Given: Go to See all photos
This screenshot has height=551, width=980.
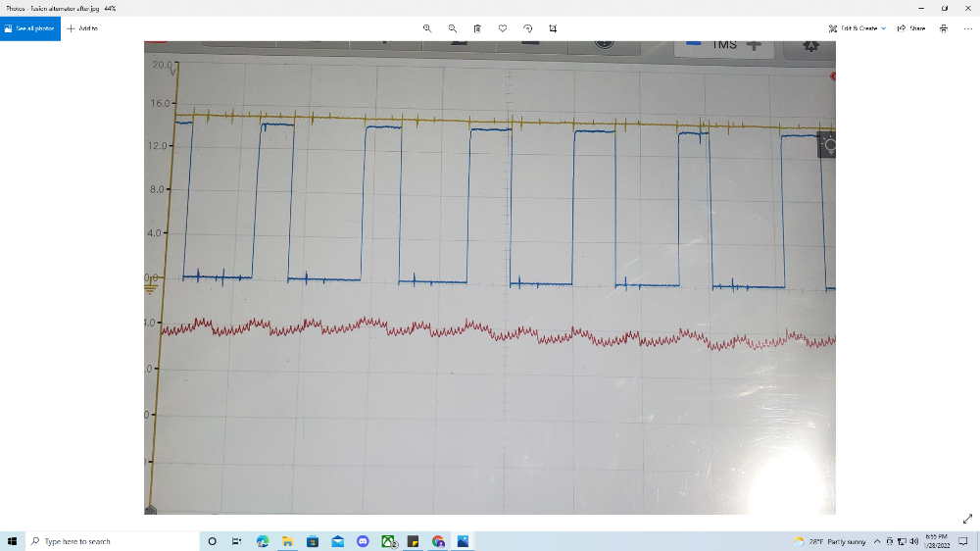Looking at the screenshot, I should pos(30,28).
